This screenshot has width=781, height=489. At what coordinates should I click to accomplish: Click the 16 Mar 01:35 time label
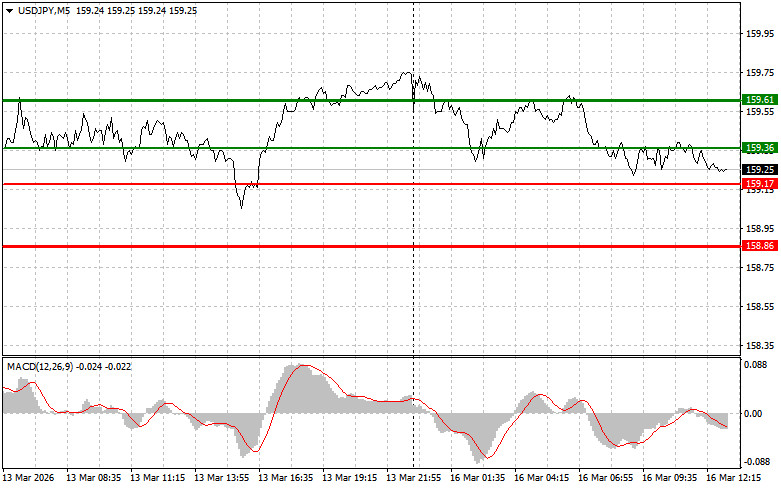[478, 478]
